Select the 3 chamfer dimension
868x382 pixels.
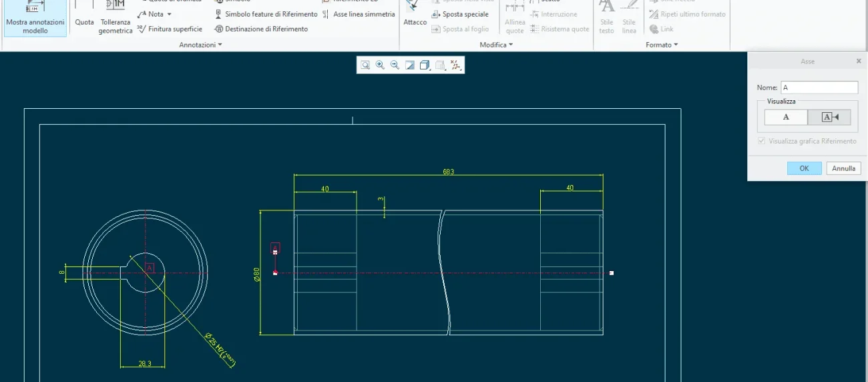381,199
